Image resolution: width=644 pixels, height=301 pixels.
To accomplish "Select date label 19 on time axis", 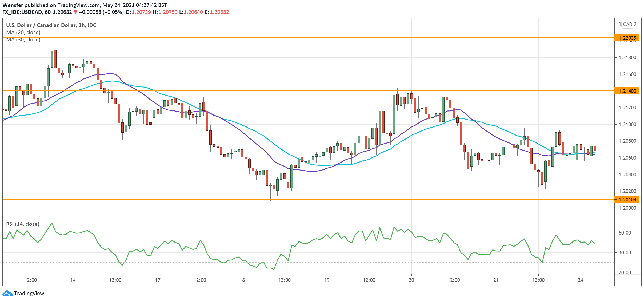I will (327, 280).
